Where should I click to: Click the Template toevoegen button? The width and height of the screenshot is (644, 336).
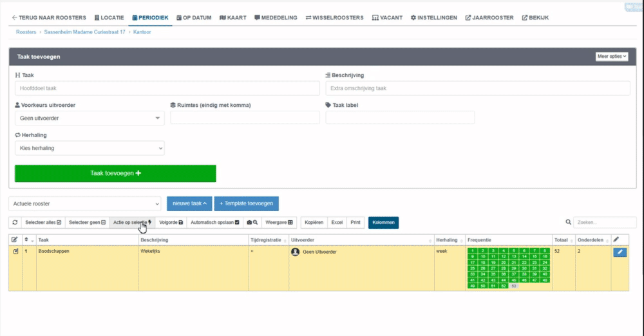pyautogui.click(x=246, y=203)
